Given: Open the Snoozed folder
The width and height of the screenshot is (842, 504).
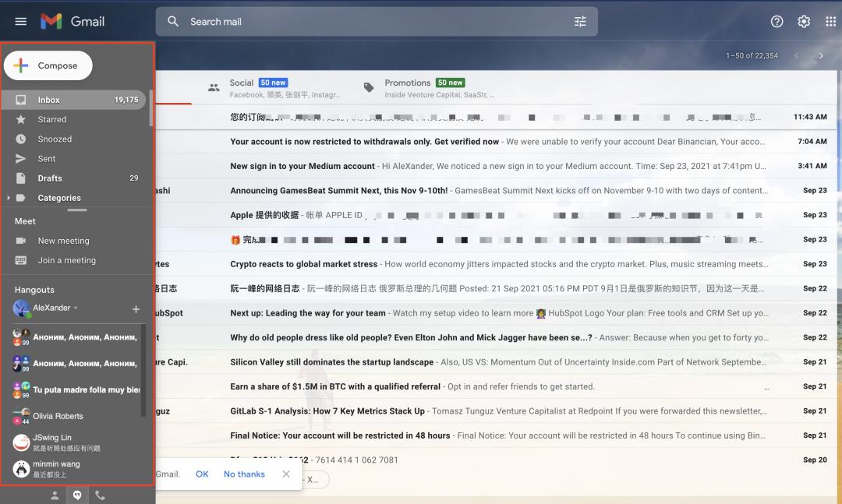Looking at the screenshot, I should click(73, 139).
